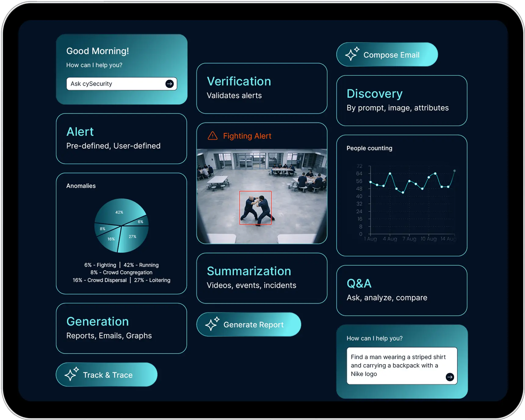Click the Generate Report button
Screen dimensions: 525x420
coord(249,324)
